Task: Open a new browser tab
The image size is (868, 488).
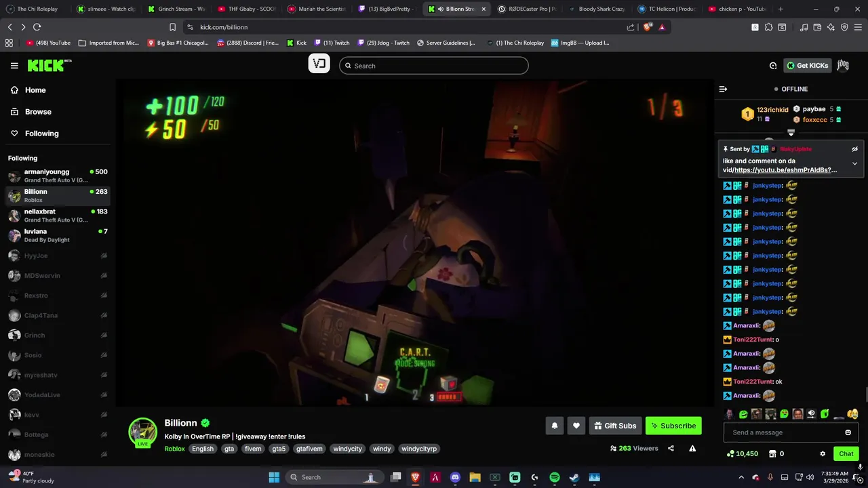Action: (781, 9)
